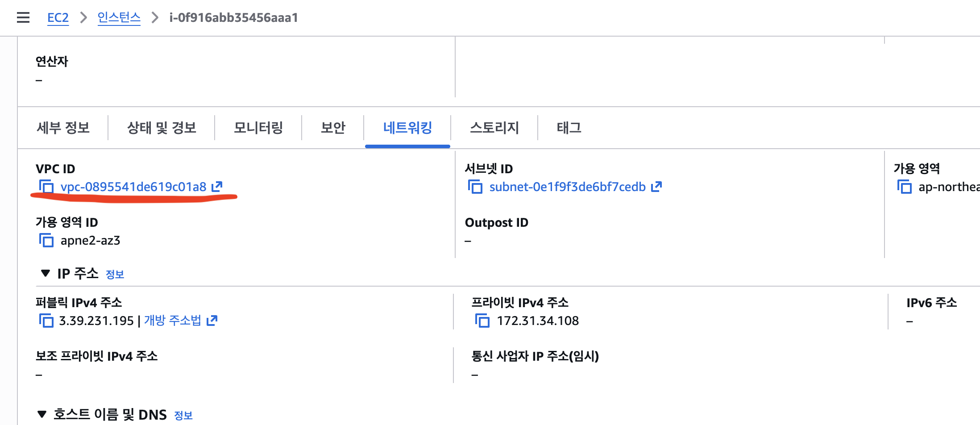This screenshot has height=425, width=980.
Task: Open the 스토리지 tab
Action: pyautogui.click(x=494, y=128)
